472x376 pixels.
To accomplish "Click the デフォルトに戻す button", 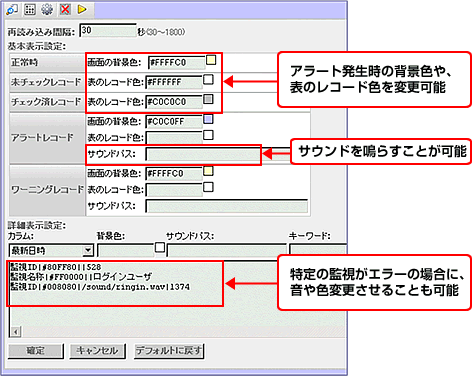I will coord(169,351).
